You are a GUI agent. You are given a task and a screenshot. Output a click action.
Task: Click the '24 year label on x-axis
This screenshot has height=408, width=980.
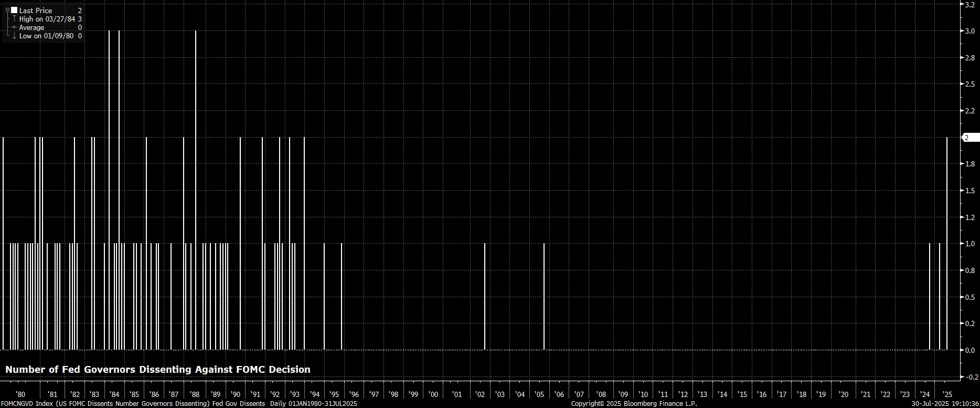coord(924,394)
